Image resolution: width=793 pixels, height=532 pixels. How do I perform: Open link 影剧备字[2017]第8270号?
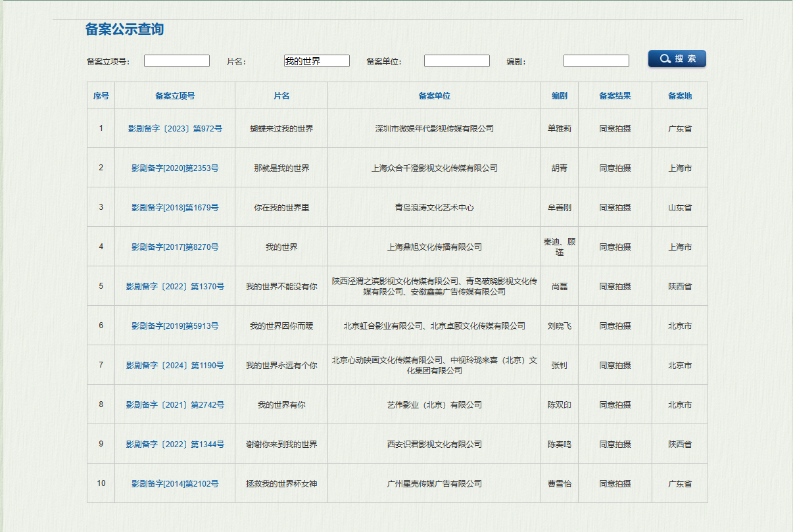pos(175,247)
